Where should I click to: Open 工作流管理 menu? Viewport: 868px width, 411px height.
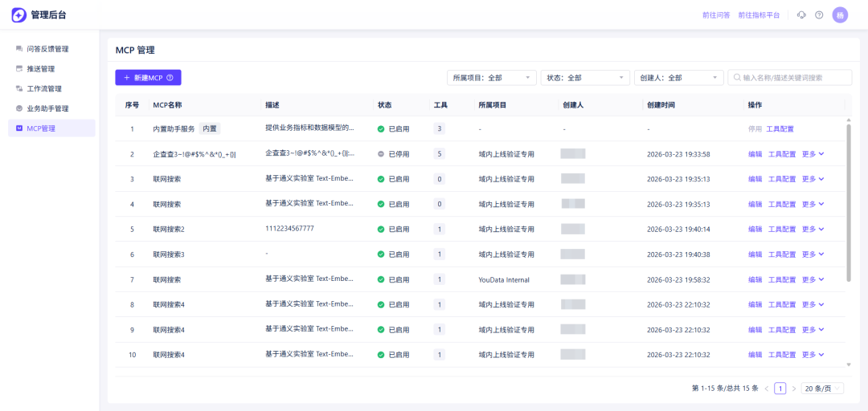[51, 88]
